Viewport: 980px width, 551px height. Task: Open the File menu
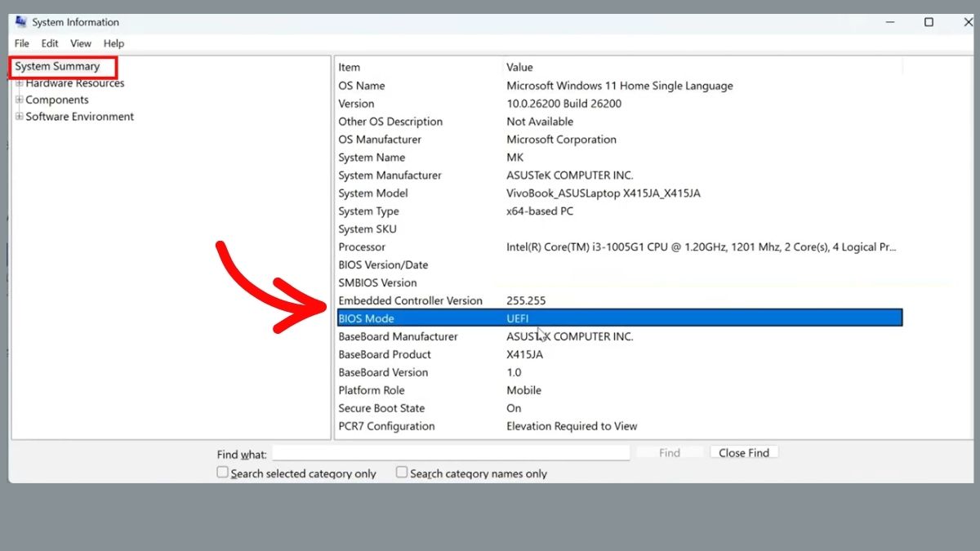[22, 43]
